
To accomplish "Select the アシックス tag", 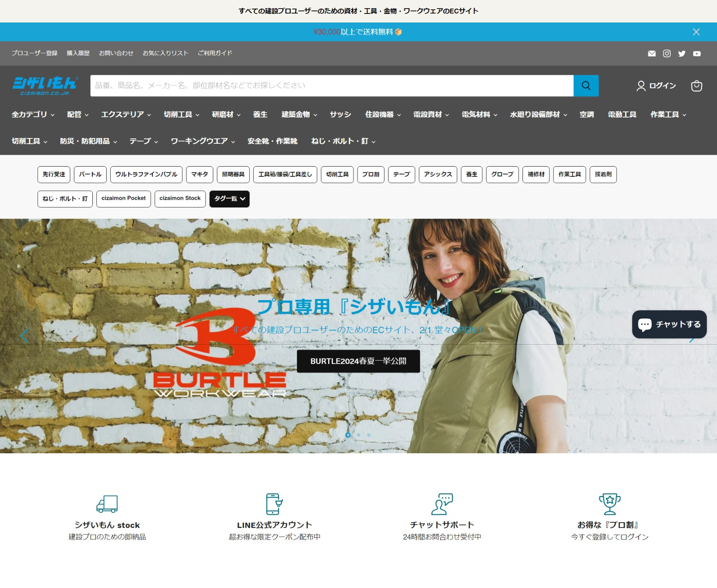I will (x=438, y=174).
